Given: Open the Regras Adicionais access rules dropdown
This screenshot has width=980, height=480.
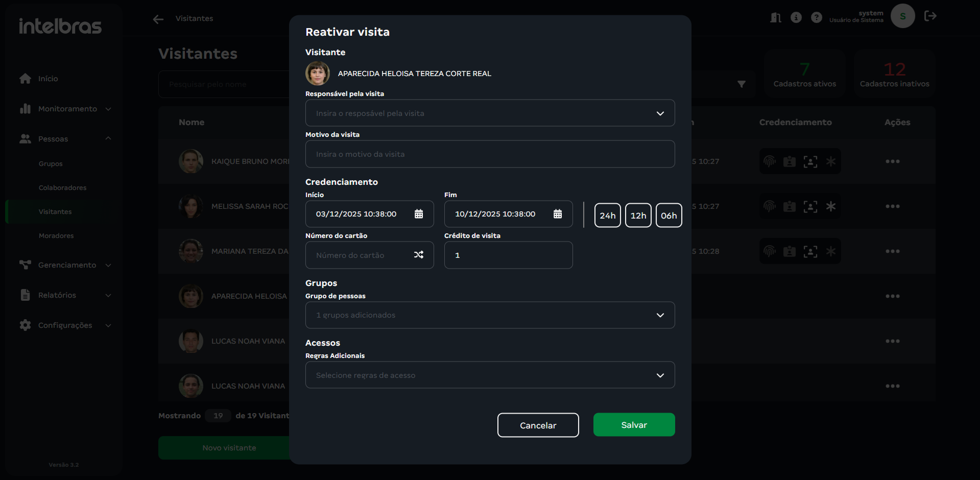Looking at the screenshot, I should (x=490, y=375).
